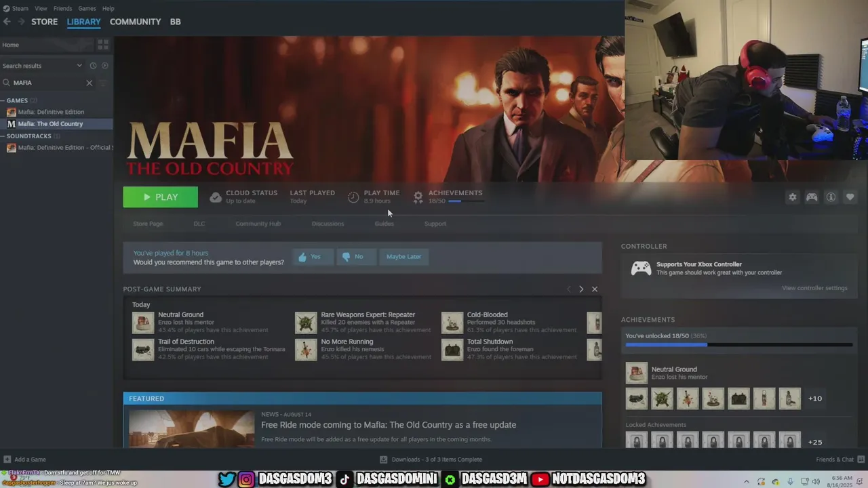Collapse the SOUNDTRACKS category

(3, 136)
